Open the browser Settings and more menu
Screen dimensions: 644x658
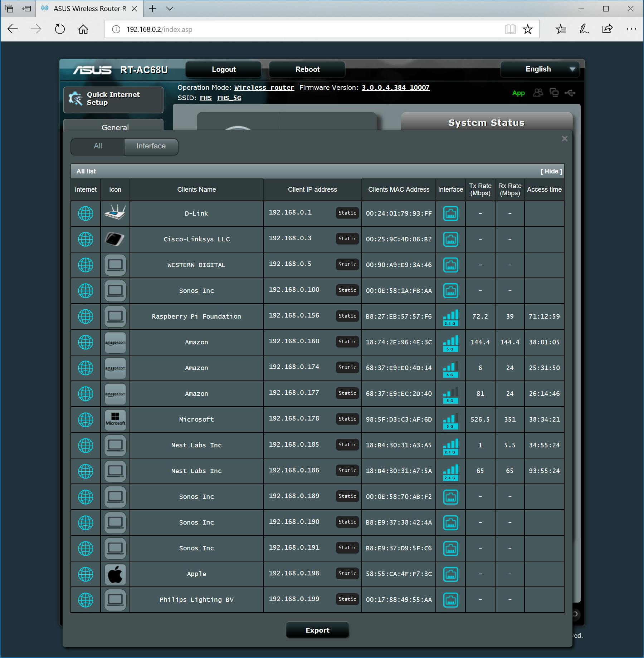[631, 29]
